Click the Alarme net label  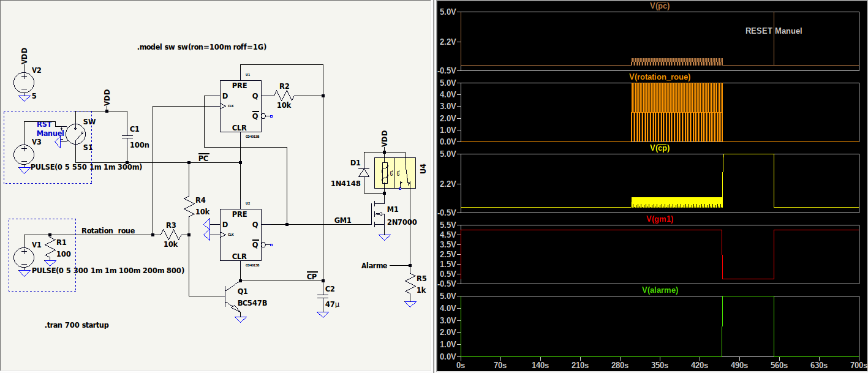[x=374, y=265]
